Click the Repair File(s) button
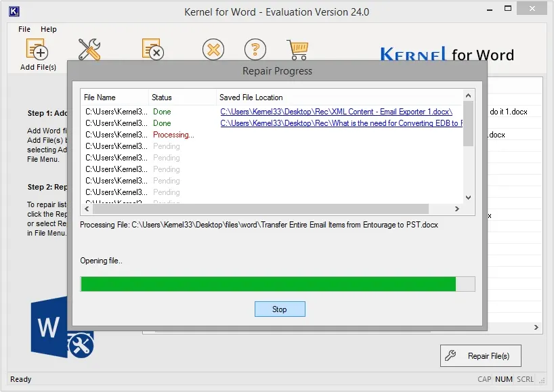Screen dimensions: 554x392 pos(480,355)
